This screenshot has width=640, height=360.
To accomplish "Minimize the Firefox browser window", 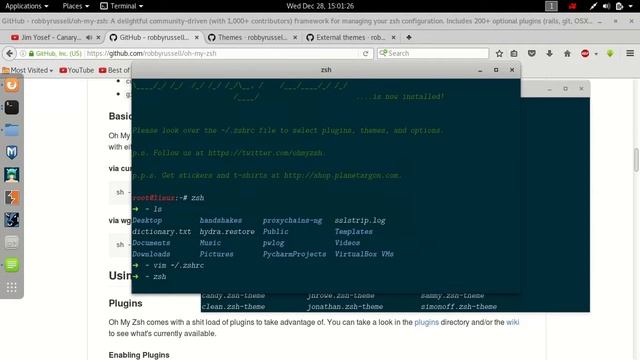I will pyautogui.click(x=600, y=21).
